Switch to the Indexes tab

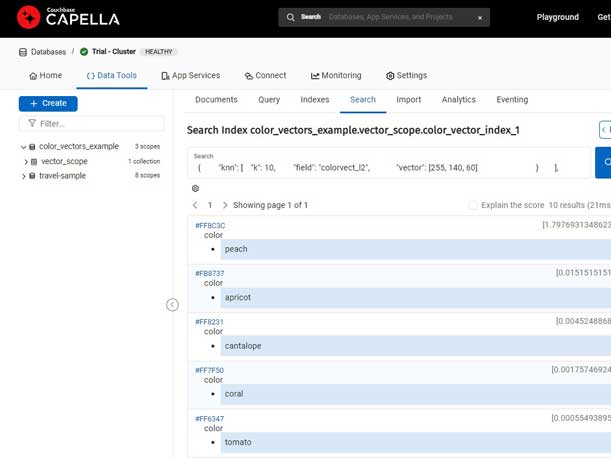click(x=314, y=100)
